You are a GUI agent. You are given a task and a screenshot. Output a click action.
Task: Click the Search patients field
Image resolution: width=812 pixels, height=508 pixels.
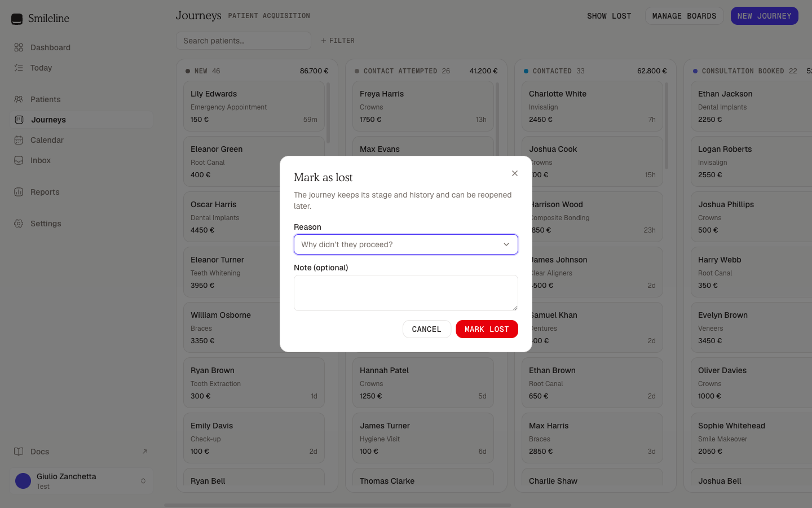point(244,41)
